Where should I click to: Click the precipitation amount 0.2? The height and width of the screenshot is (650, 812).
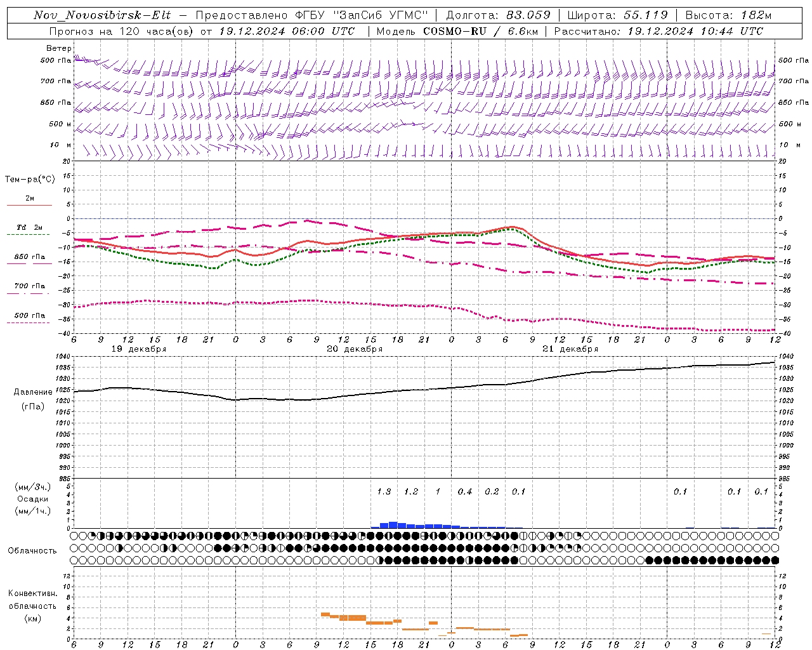pyautogui.click(x=492, y=492)
